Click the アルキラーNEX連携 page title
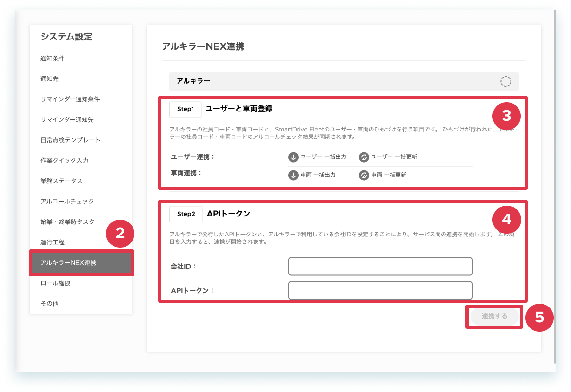 point(203,46)
